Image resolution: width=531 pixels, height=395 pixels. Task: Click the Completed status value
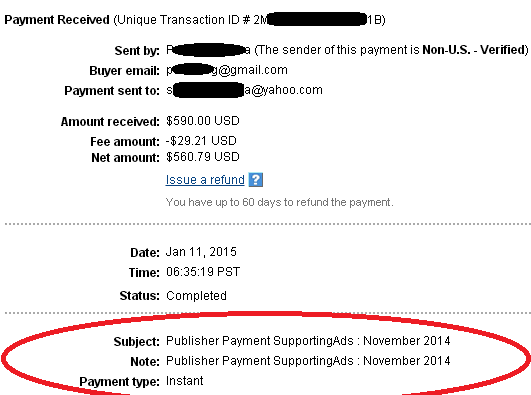pos(196,296)
